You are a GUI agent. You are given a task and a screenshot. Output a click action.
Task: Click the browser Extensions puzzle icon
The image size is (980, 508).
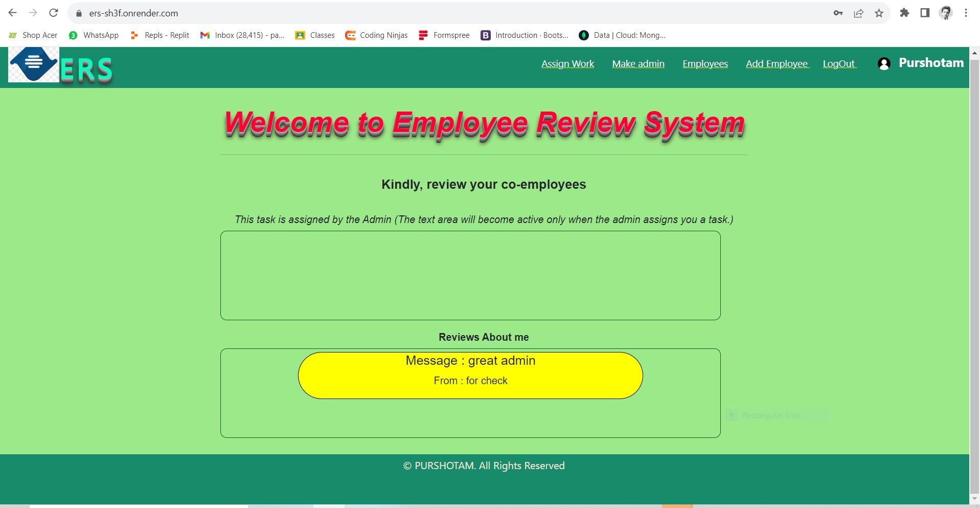coord(904,13)
